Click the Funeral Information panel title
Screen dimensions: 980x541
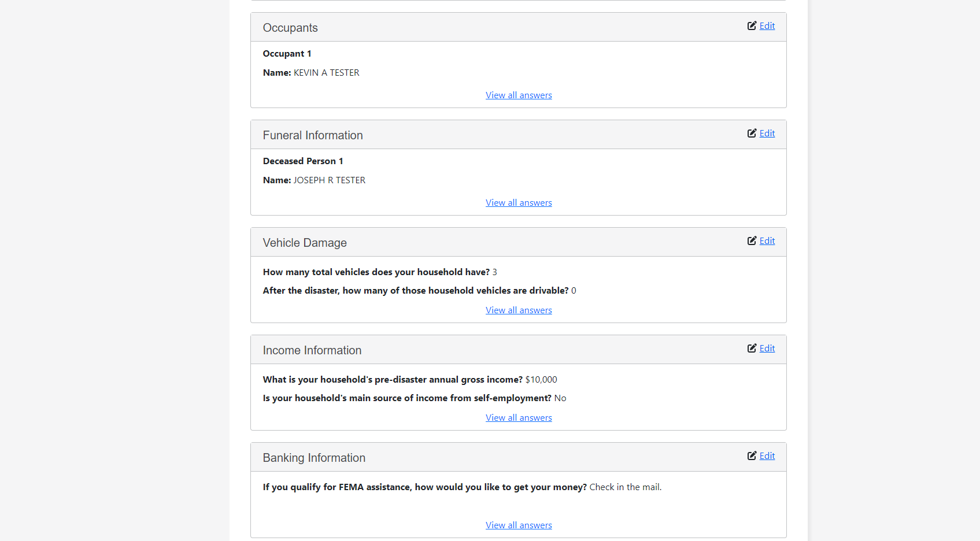point(313,135)
